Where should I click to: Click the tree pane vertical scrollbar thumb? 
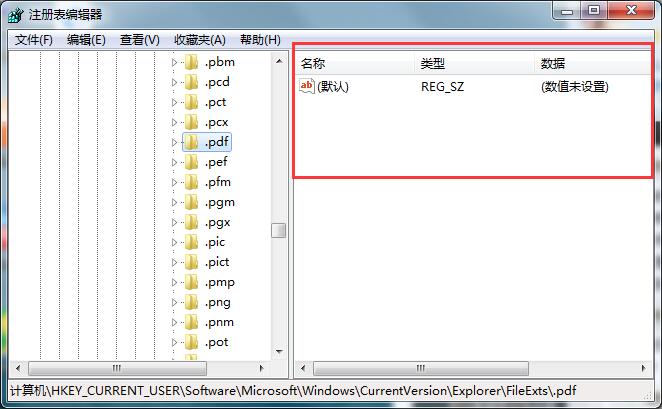[x=279, y=230]
